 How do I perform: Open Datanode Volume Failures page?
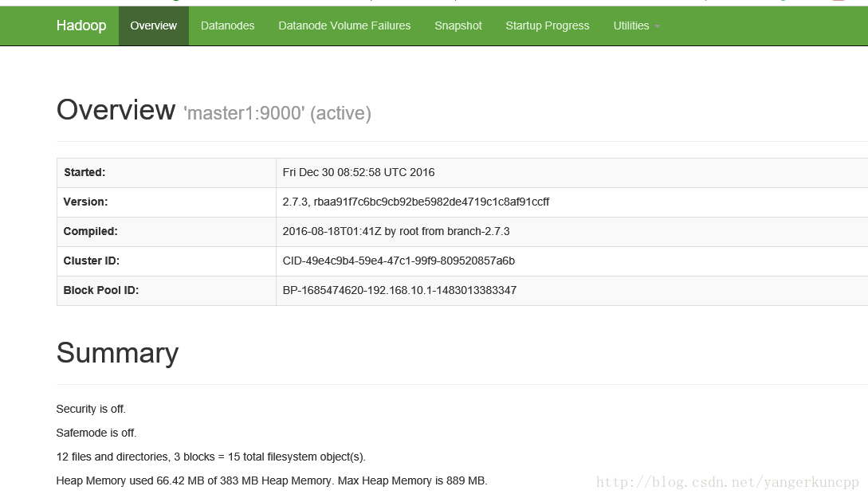(x=344, y=25)
